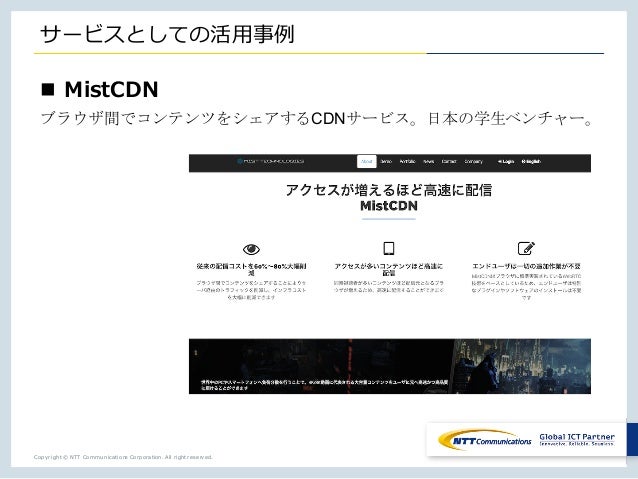The width and height of the screenshot is (638, 479).
Task: Switch site language via English link
Action: 531,162
